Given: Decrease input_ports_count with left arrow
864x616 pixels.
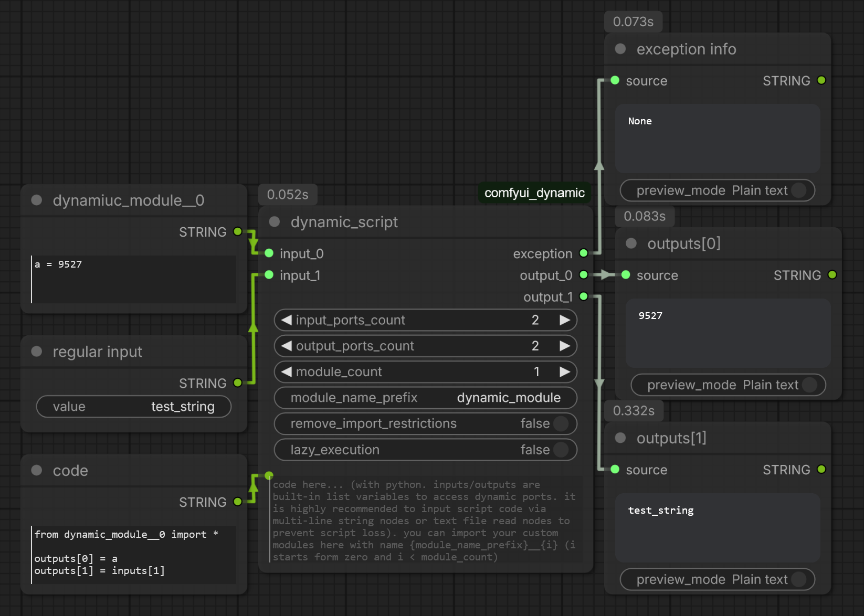Looking at the screenshot, I should click(x=286, y=320).
